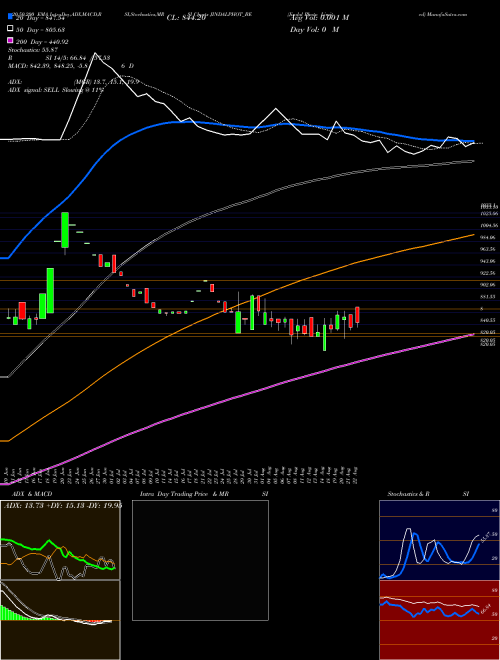The height and width of the screenshot is (660, 500).
Task: Click the last red candlestick on the right
Action: [x=357, y=315]
